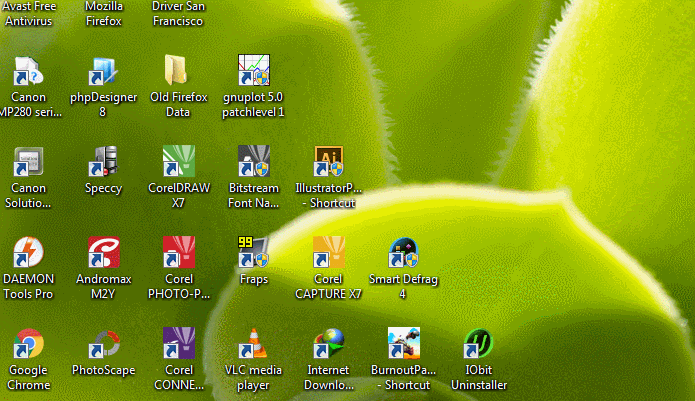Select the Fraps desktop icon

(254, 252)
